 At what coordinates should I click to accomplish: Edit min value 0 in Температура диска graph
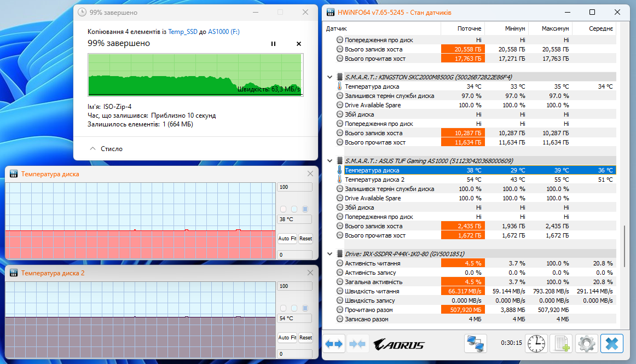pyautogui.click(x=294, y=255)
